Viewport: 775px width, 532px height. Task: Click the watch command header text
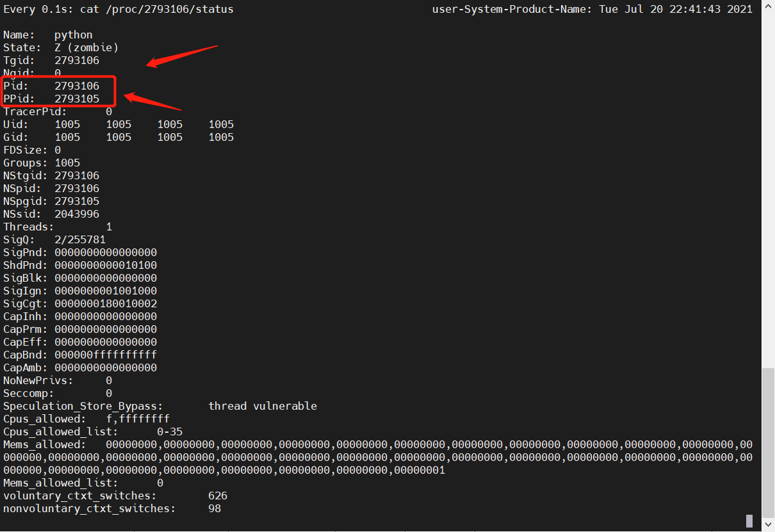[x=118, y=9]
